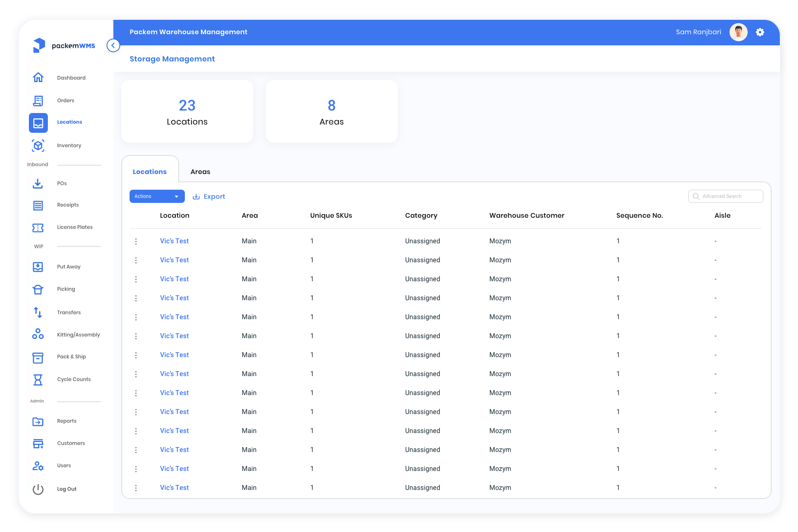Open the Inventory section
This screenshot has height=532, width=798.
[x=38, y=145]
